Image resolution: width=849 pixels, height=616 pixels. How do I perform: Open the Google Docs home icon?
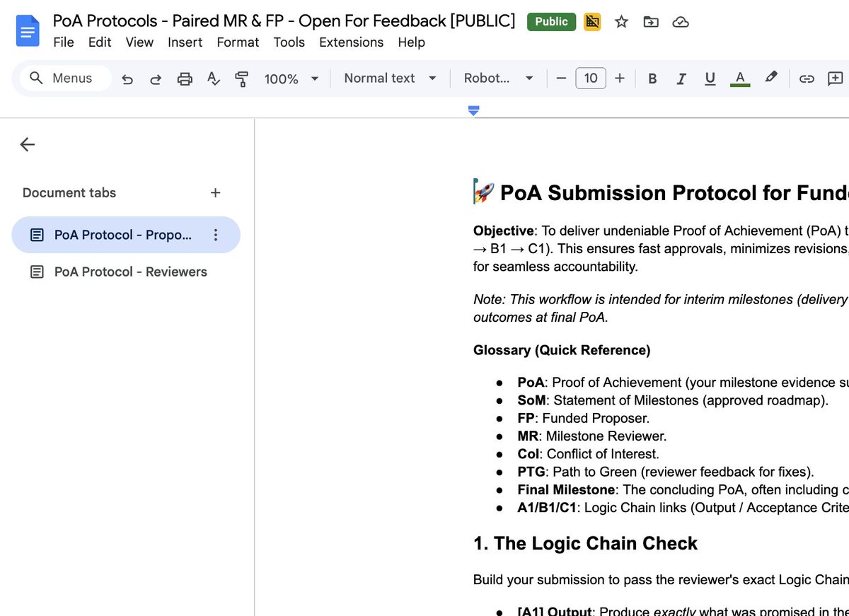coord(28,32)
